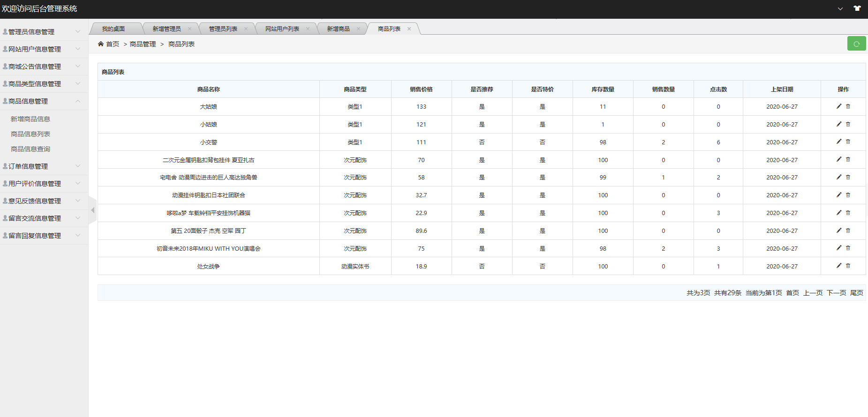This screenshot has height=417, width=868.
Task: Close the 管理员列表 tab
Action: [246, 29]
